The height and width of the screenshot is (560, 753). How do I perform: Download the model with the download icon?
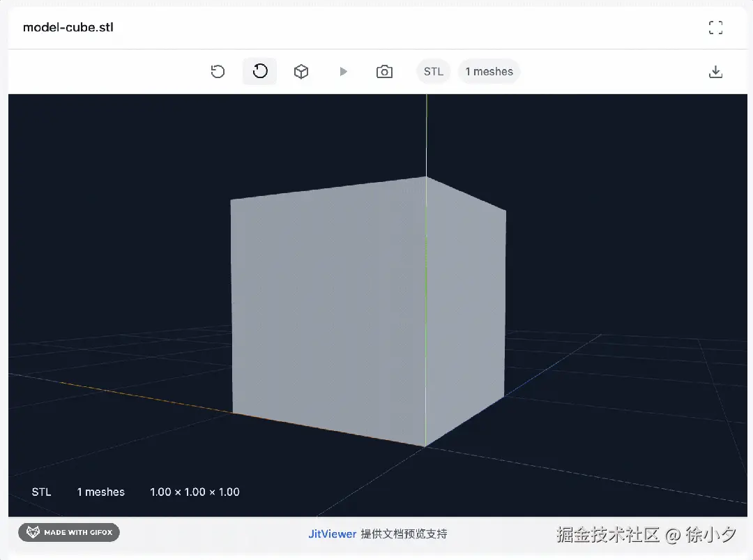[x=715, y=72]
